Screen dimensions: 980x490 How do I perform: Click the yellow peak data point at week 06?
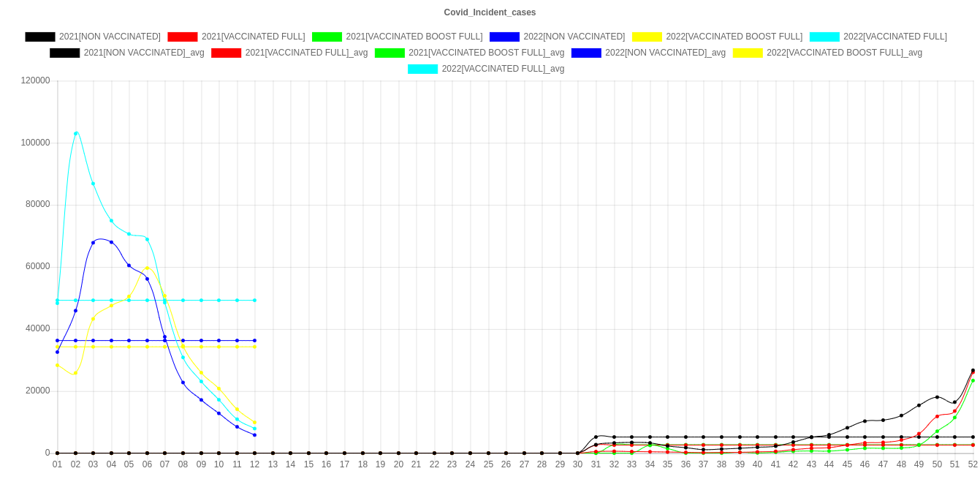coord(147,268)
